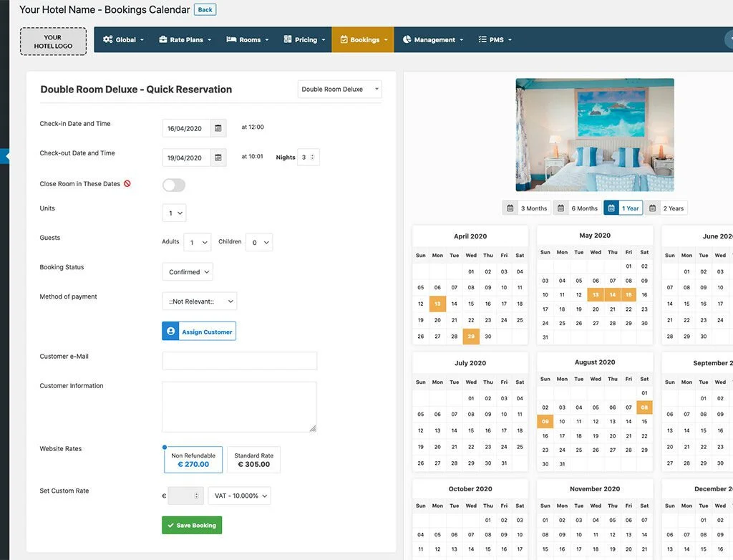Open the VAT - 10.000% tax dropdown
733x560 pixels.
(x=239, y=496)
